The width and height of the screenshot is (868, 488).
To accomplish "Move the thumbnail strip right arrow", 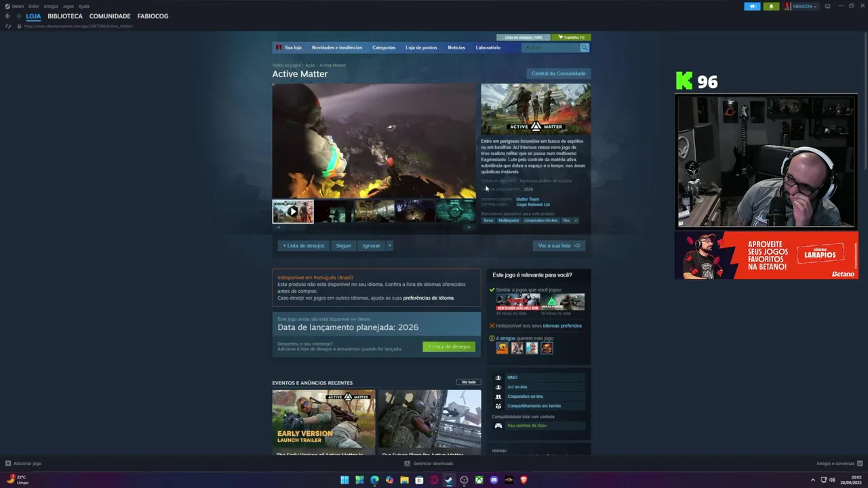I will tap(469, 228).
